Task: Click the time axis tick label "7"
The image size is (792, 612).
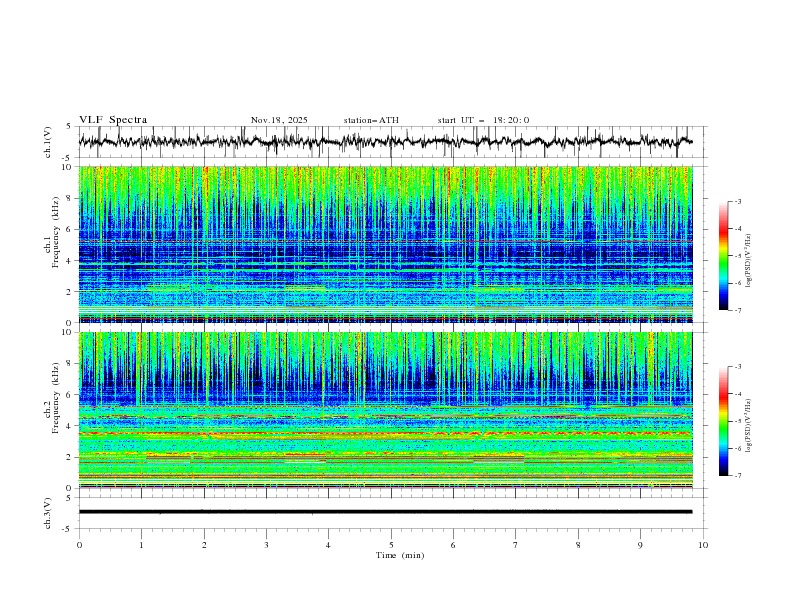Action: coord(516,545)
